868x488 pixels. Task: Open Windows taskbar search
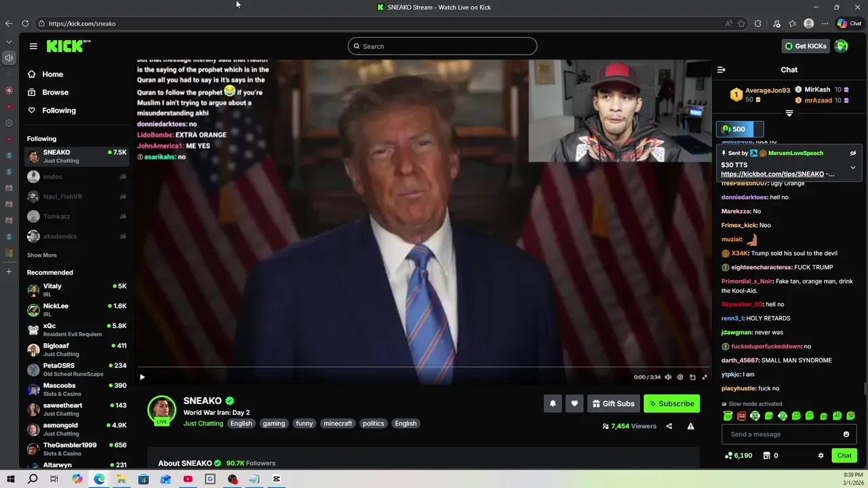click(33, 479)
